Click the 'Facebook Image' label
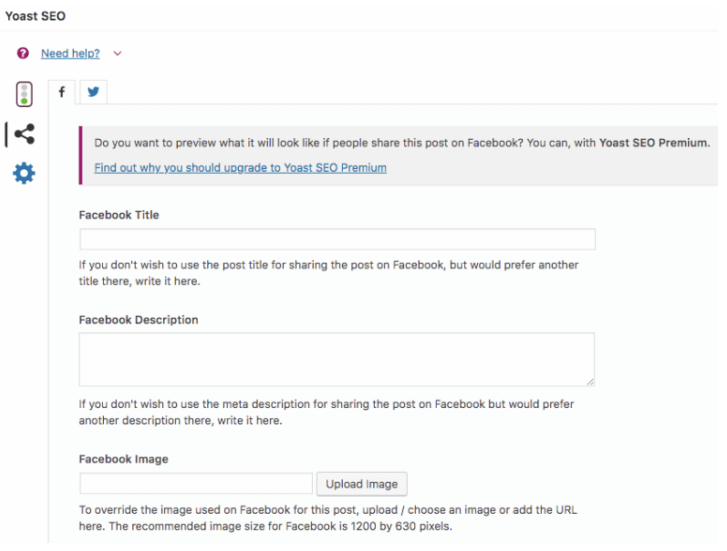Image resolution: width=727 pixels, height=551 pixels. coord(124,459)
